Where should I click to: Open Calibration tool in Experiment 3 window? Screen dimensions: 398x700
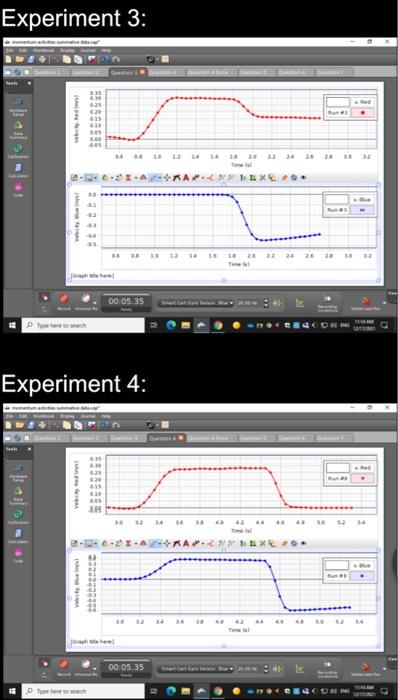click(x=18, y=151)
